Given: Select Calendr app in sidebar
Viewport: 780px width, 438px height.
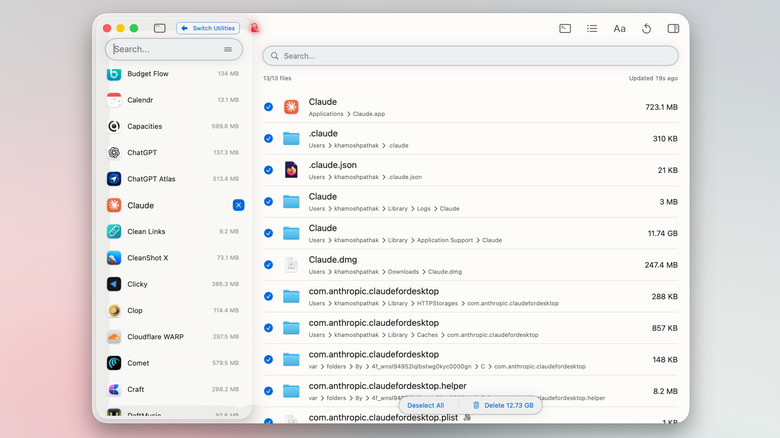Looking at the screenshot, I should coord(173,100).
